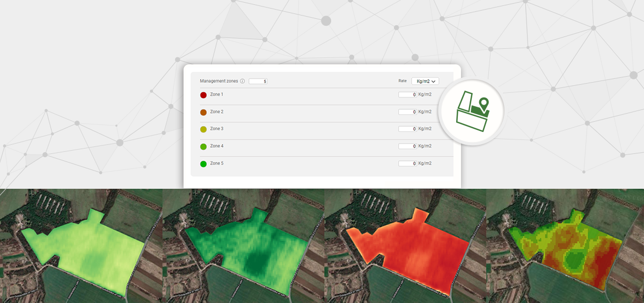Select the orange Zone 2 swatch
This screenshot has height=303, width=644.
pyautogui.click(x=203, y=112)
